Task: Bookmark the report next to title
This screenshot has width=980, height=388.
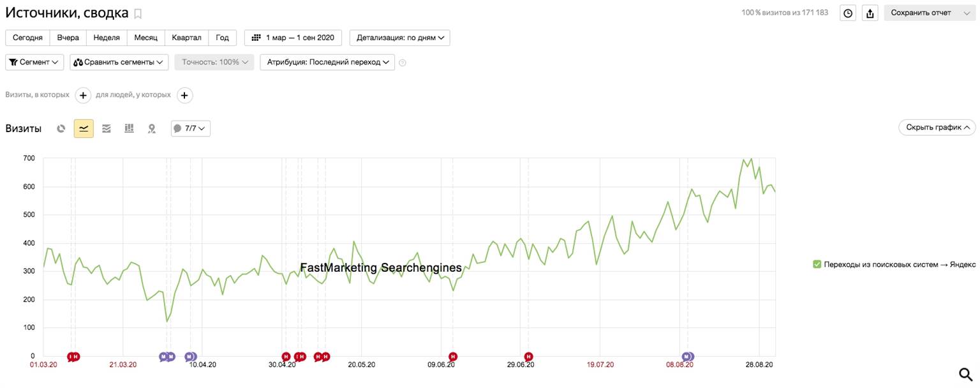Action: pyautogui.click(x=138, y=13)
